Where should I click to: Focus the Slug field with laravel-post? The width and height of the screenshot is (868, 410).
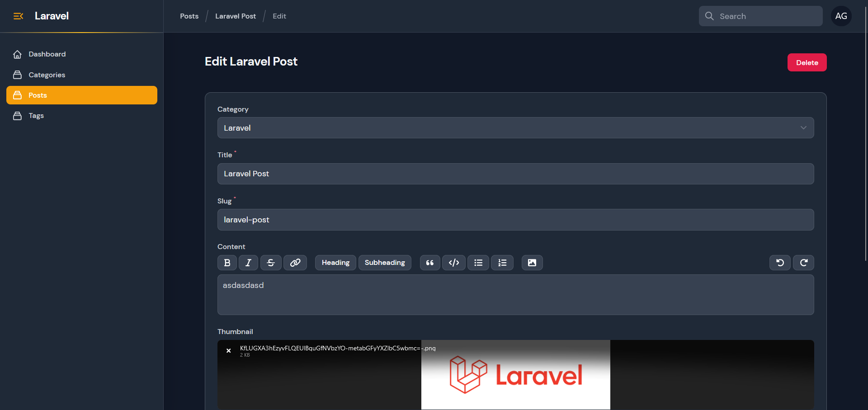point(516,220)
